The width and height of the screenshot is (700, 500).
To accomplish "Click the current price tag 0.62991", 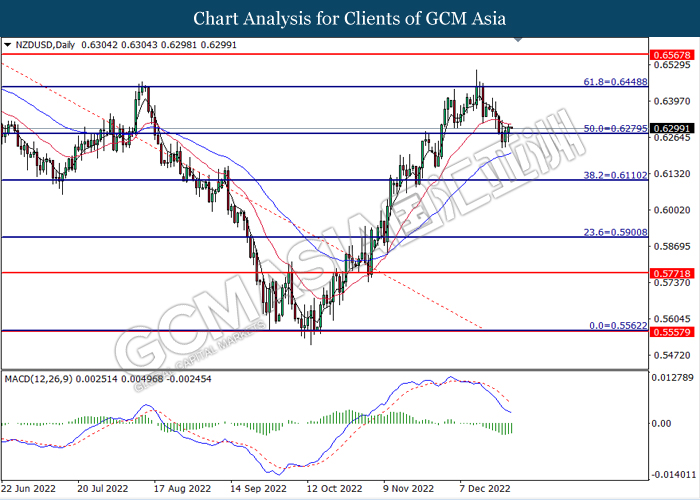I will [672, 129].
